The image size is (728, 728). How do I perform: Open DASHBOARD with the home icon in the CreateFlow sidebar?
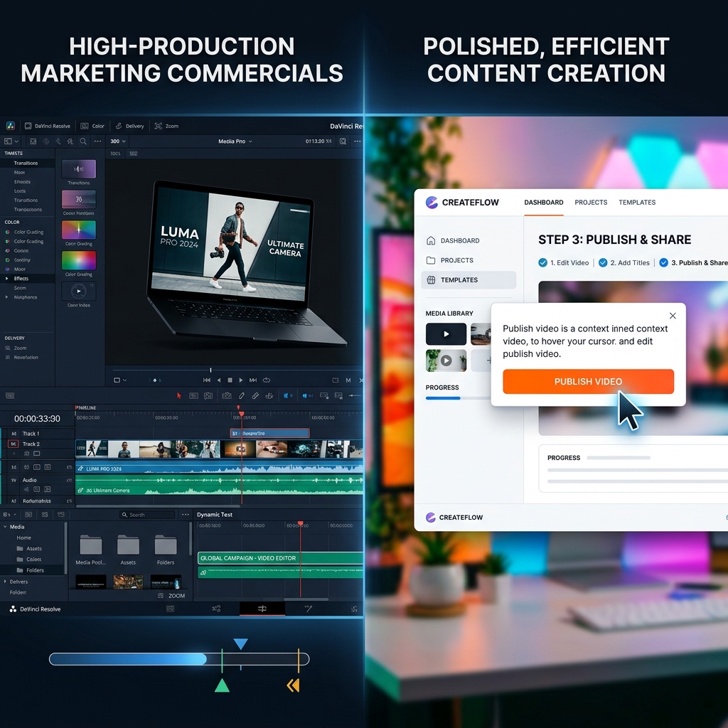click(454, 240)
